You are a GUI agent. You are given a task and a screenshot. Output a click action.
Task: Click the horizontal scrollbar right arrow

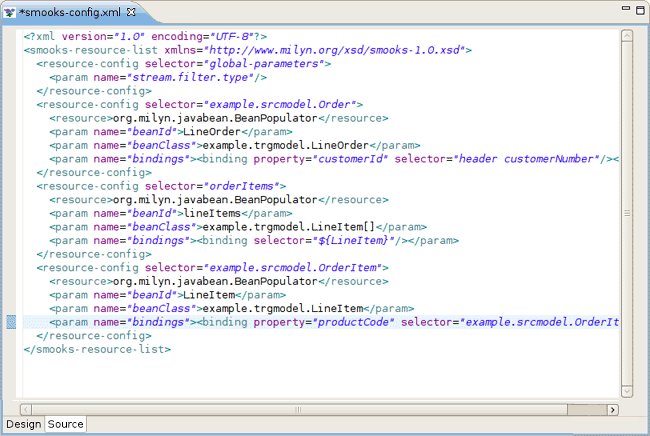[613, 409]
